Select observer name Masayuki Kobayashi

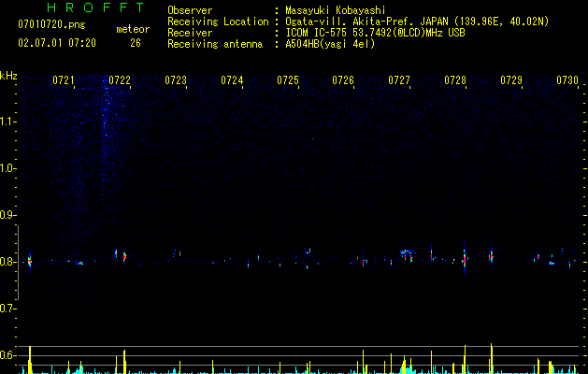[336, 10]
